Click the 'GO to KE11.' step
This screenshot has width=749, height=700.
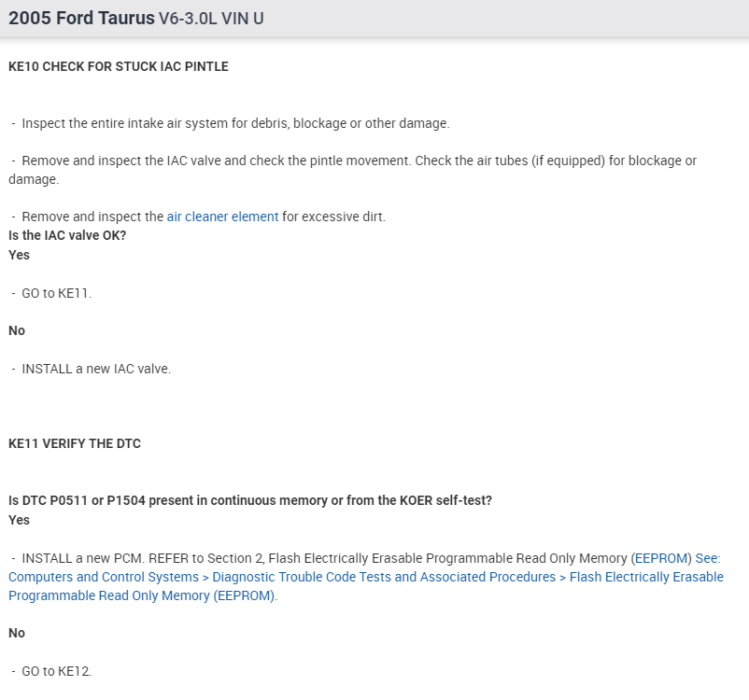(x=57, y=293)
